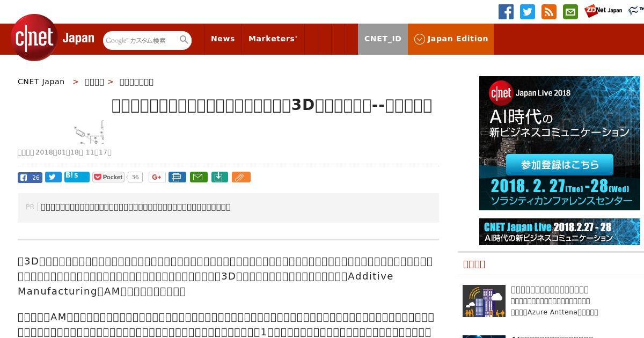The image size is (644, 338).
Task: Click the teal download/save article icon
Action: click(x=219, y=177)
